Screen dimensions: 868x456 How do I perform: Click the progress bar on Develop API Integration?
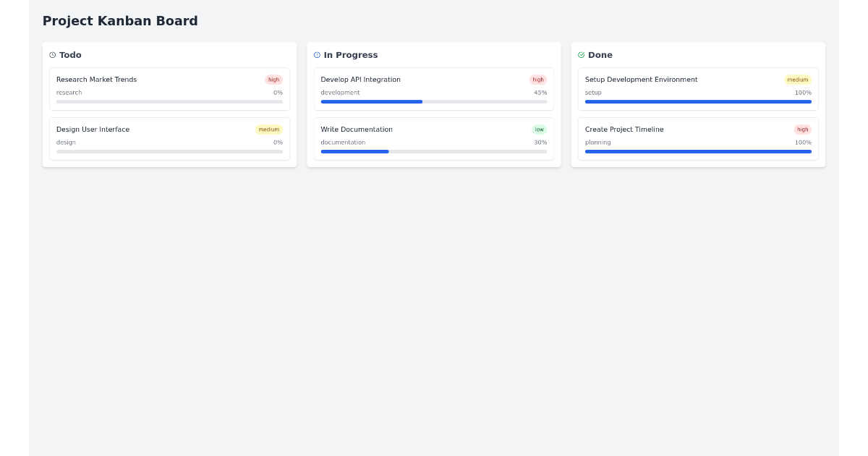coord(434,102)
